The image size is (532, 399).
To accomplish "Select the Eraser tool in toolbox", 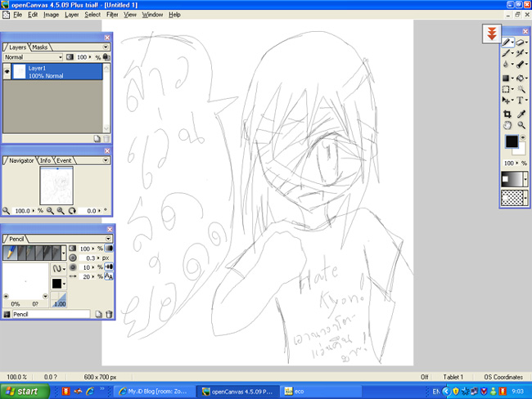I will click(520, 43).
